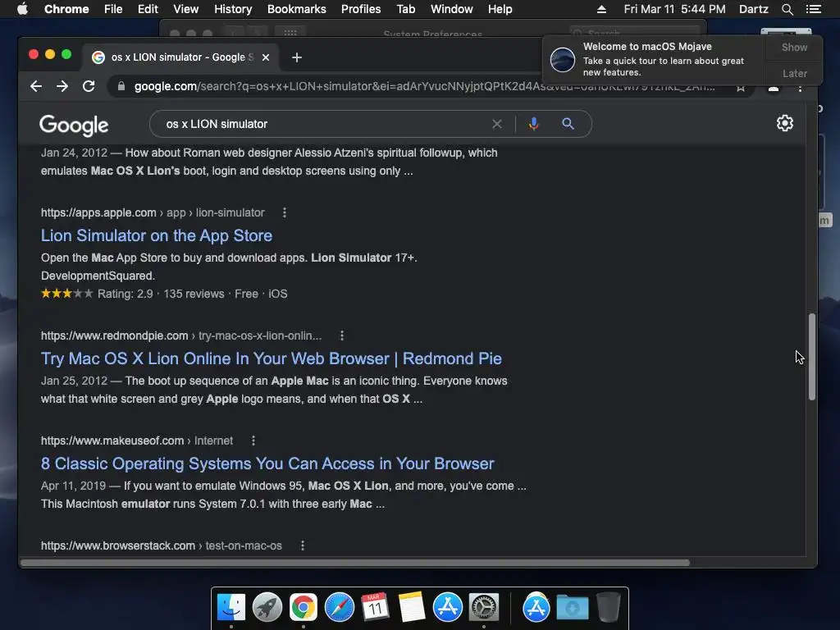This screenshot has width=840, height=630.
Task: Reload the Google search page
Action: pyautogui.click(x=89, y=86)
